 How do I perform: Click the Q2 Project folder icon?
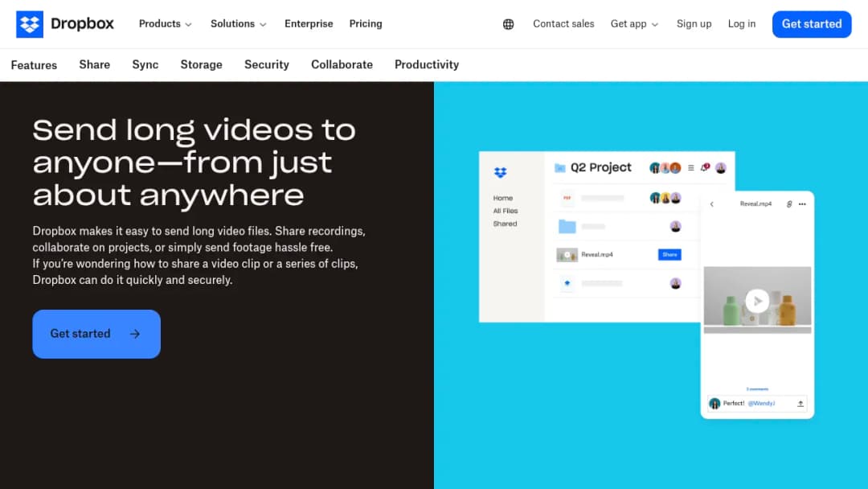click(x=559, y=168)
